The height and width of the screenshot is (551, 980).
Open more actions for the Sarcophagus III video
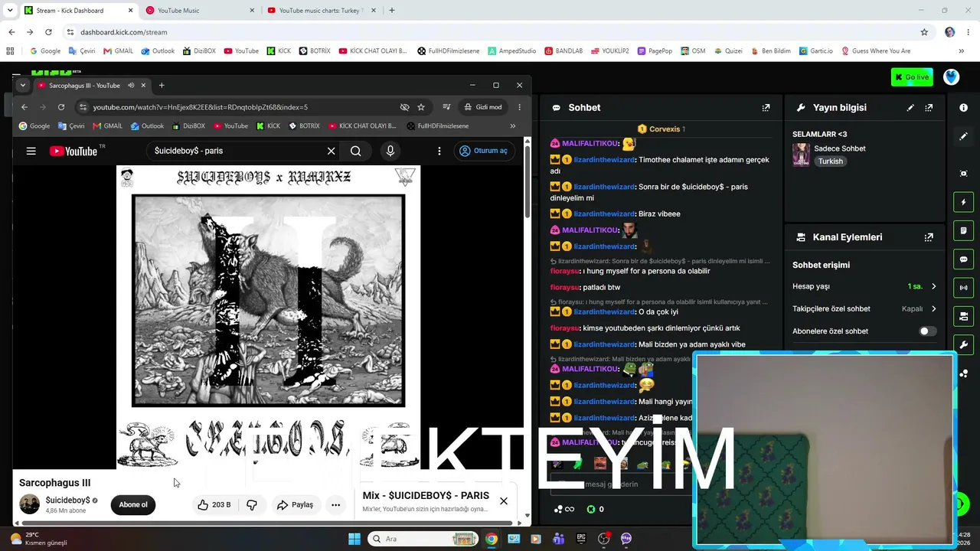click(x=335, y=504)
